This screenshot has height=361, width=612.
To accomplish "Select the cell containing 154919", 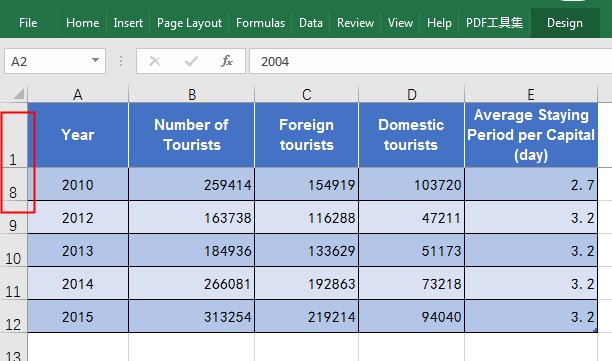I will pyautogui.click(x=306, y=185).
